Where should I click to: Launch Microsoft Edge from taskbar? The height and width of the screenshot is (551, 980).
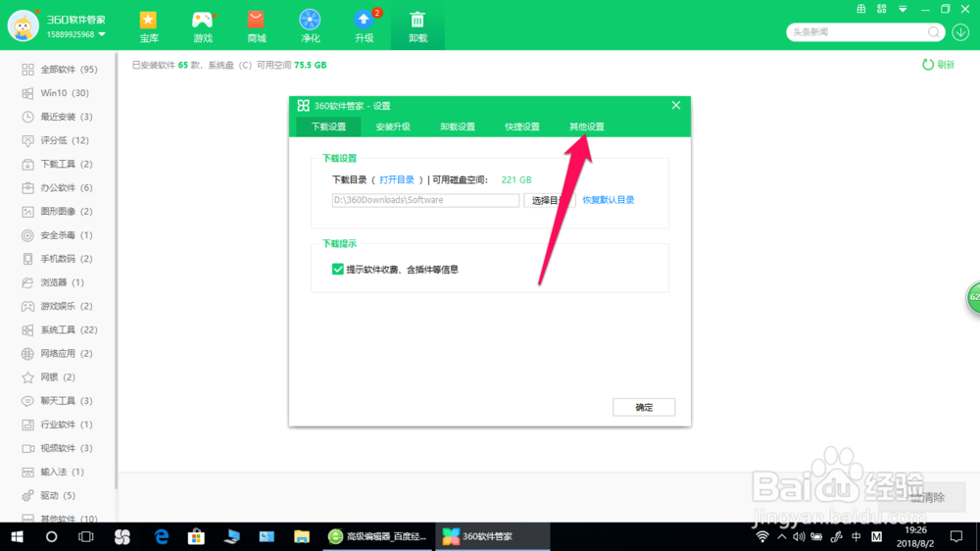point(162,536)
